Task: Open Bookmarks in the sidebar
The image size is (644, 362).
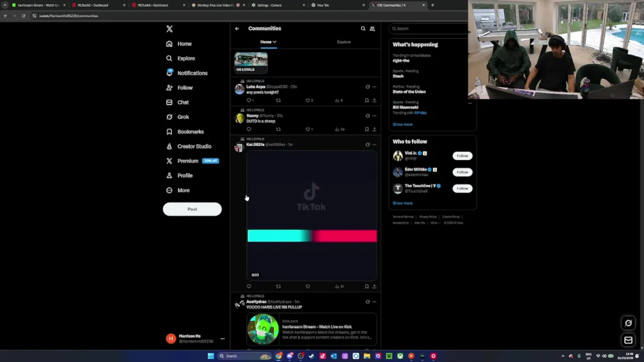Action: pos(185,132)
